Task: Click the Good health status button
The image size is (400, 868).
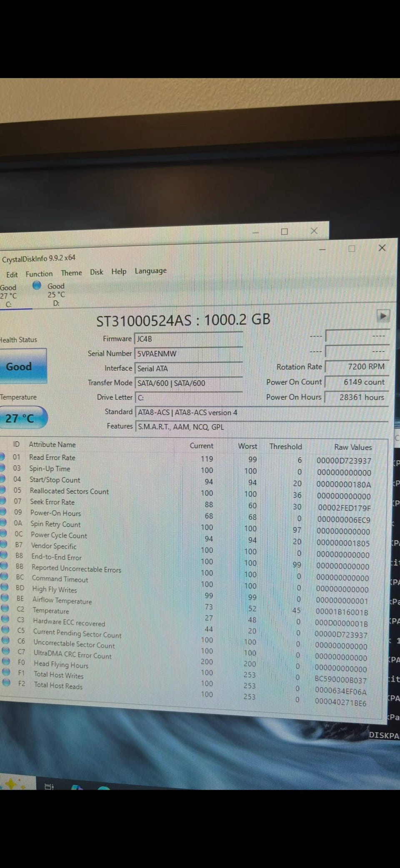Action: click(23, 366)
